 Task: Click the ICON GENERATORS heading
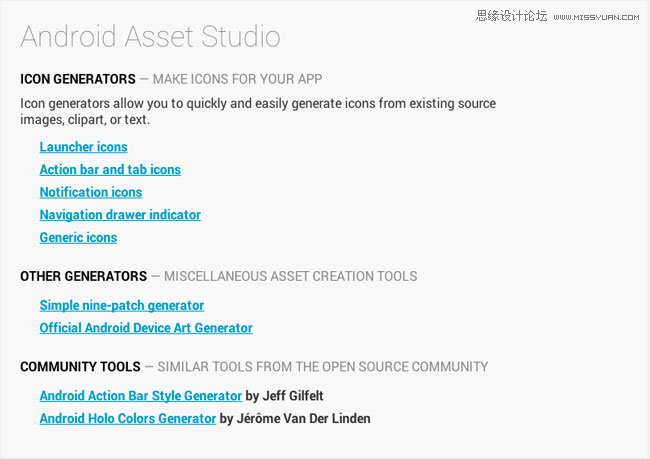point(78,79)
